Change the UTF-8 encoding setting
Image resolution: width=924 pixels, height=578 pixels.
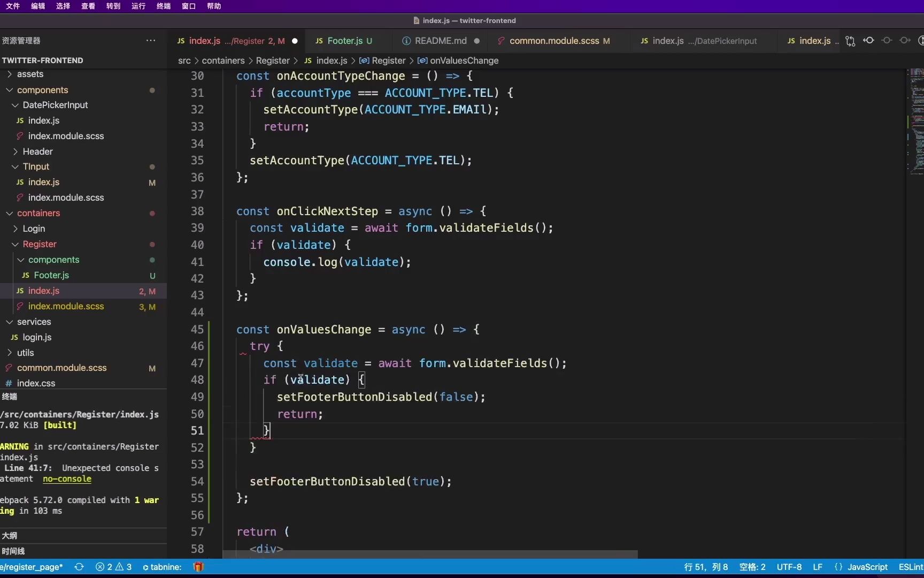pos(789,567)
